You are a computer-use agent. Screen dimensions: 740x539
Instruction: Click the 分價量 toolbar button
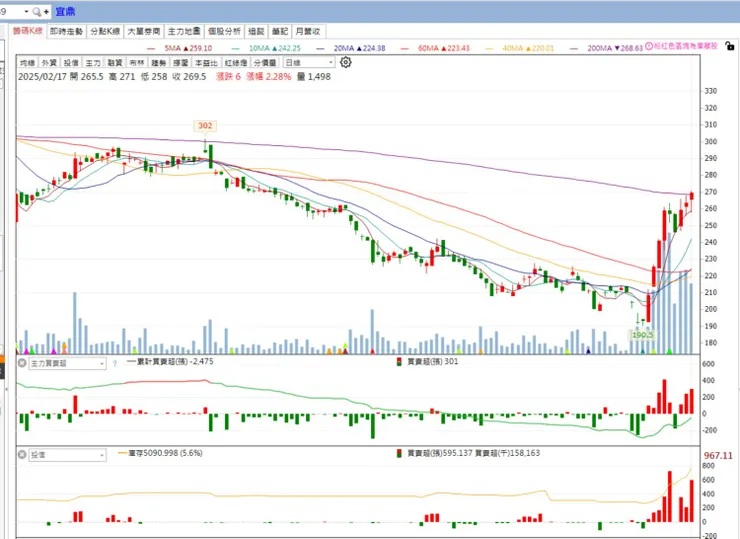click(x=265, y=63)
